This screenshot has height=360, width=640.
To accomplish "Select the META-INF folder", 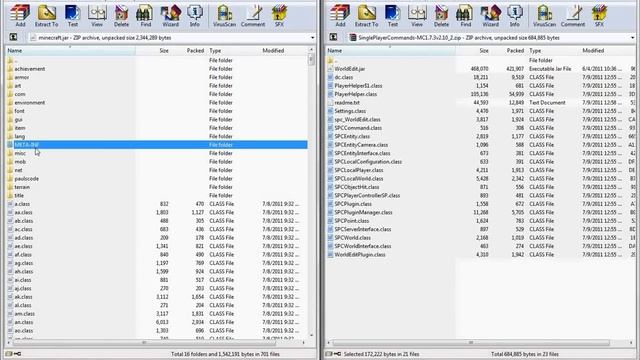I will (x=157, y=145).
